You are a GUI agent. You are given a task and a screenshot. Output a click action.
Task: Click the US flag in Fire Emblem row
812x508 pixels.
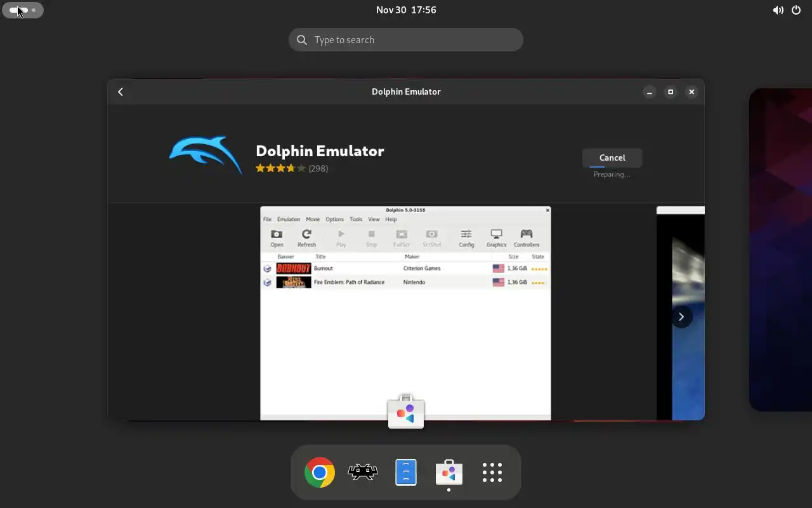[499, 282]
